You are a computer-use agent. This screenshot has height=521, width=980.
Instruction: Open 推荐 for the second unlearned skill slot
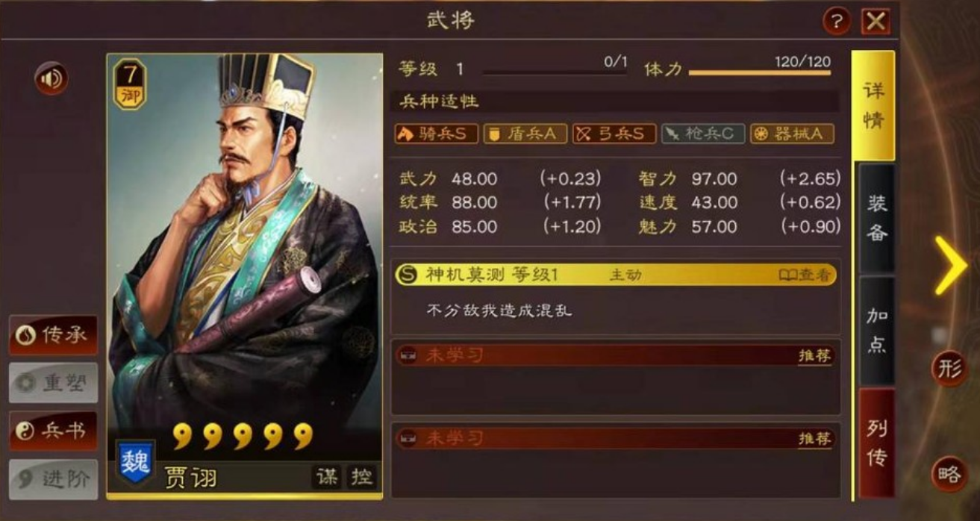coord(814,439)
